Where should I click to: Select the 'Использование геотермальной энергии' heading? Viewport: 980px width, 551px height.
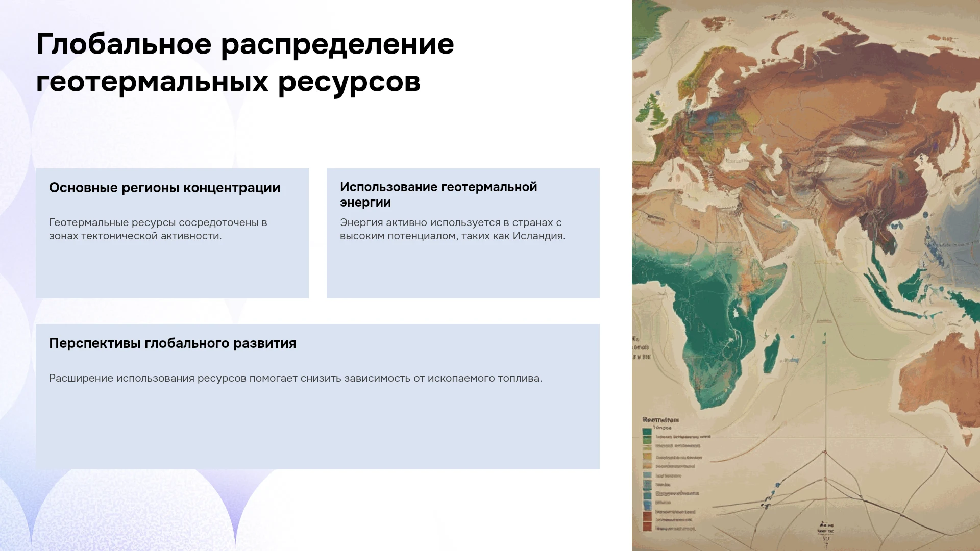tap(438, 194)
